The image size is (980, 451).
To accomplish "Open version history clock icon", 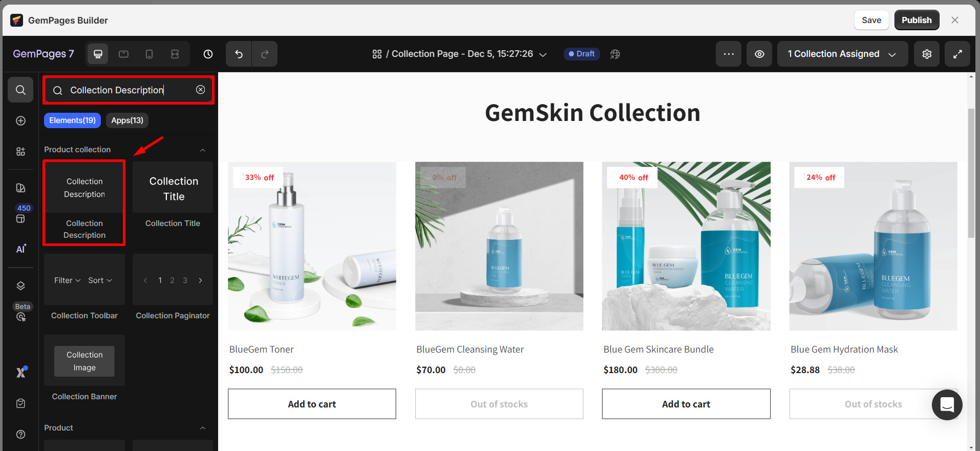I will [x=208, y=54].
